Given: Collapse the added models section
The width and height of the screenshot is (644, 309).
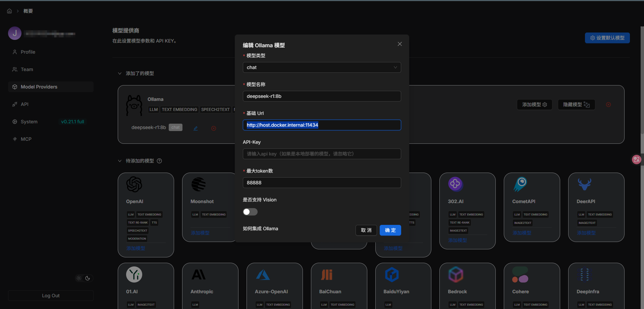Looking at the screenshot, I should (x=120, y=73).
